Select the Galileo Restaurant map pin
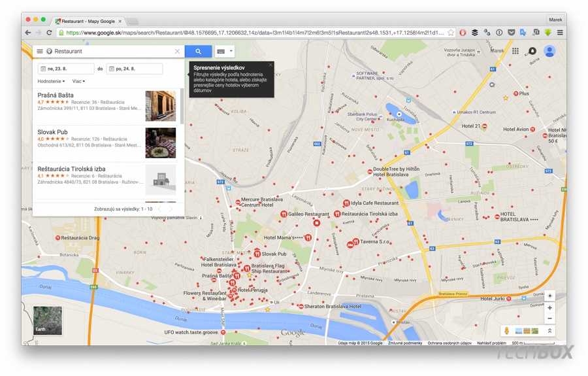 (x=284, y=214)
